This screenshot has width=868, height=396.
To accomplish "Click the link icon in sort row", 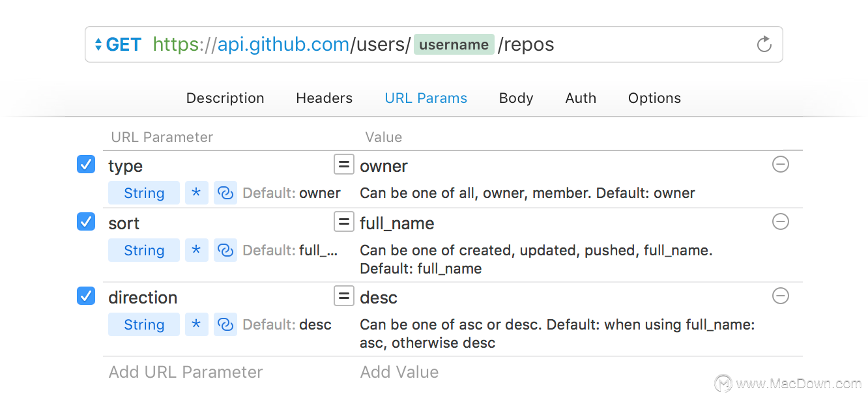I will (225, 251).
